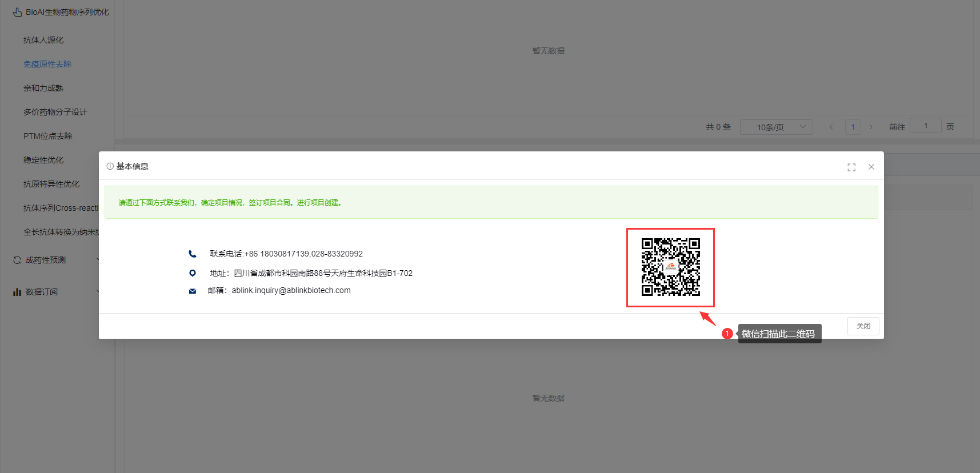Click the BioAI生物药物序列优化 menu header
Viewport: 980px width, 473px height.
67,12
